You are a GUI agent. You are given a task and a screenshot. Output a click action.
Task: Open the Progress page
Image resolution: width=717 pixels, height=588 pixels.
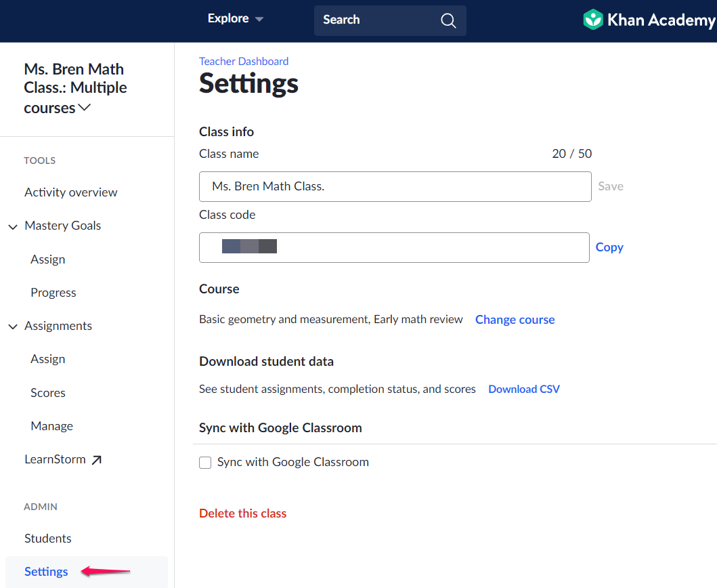click(x=53, y=293)
